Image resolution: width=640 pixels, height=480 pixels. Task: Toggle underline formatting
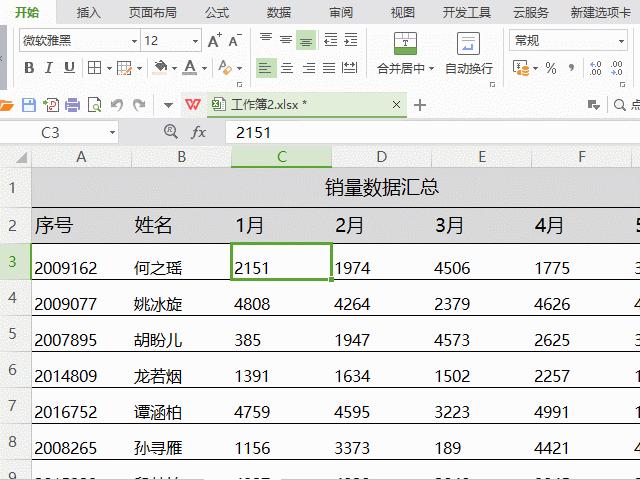pos(69,68)
